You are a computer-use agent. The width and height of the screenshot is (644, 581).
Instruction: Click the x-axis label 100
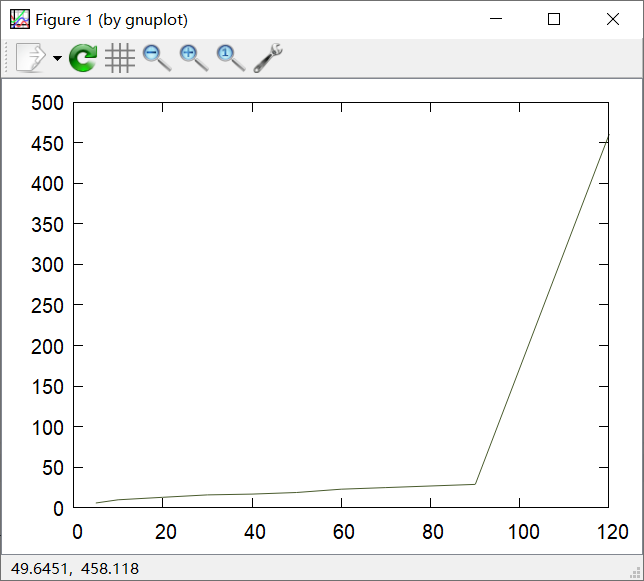click(523, 532)
